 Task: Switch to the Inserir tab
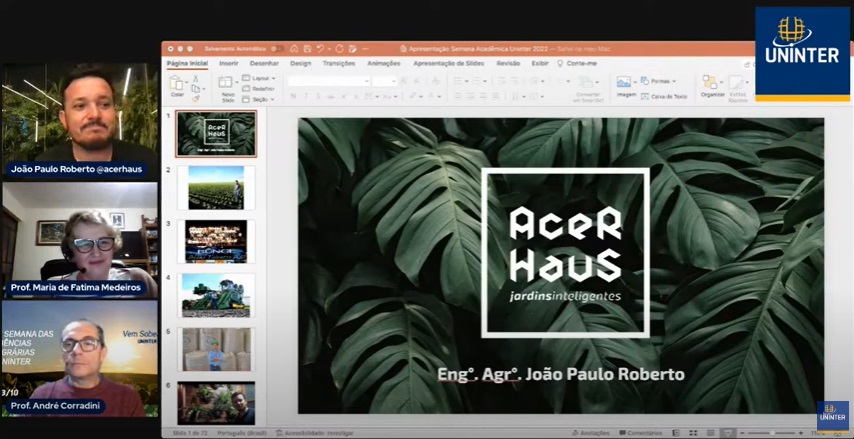(x=229, y=63)
